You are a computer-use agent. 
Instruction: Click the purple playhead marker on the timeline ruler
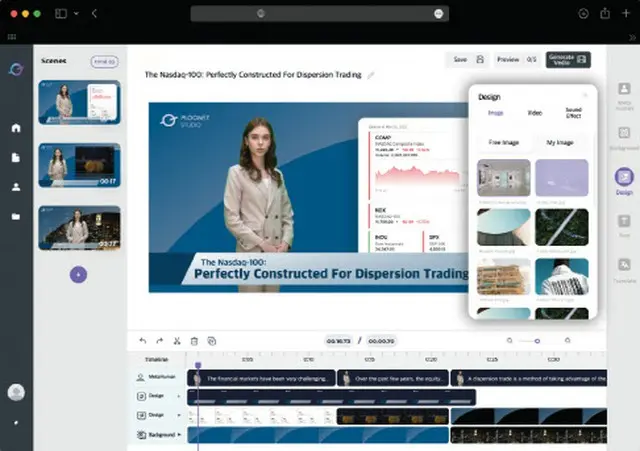click(x=198, y=365)
